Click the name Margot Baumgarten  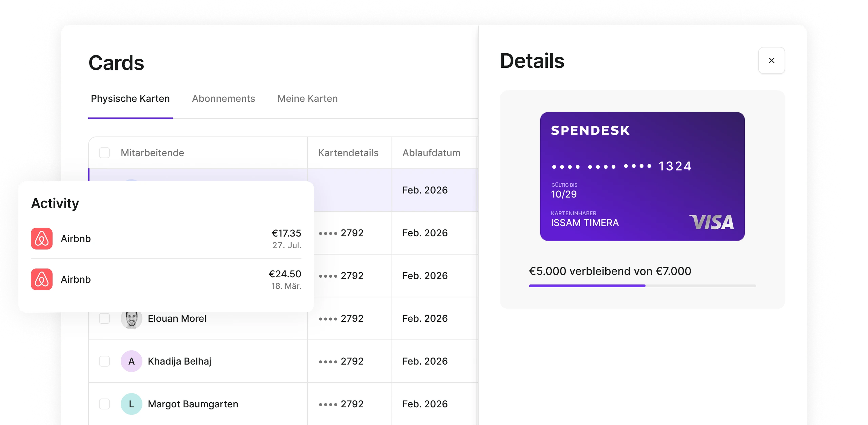pyautogui.click(x=193, y=404)
